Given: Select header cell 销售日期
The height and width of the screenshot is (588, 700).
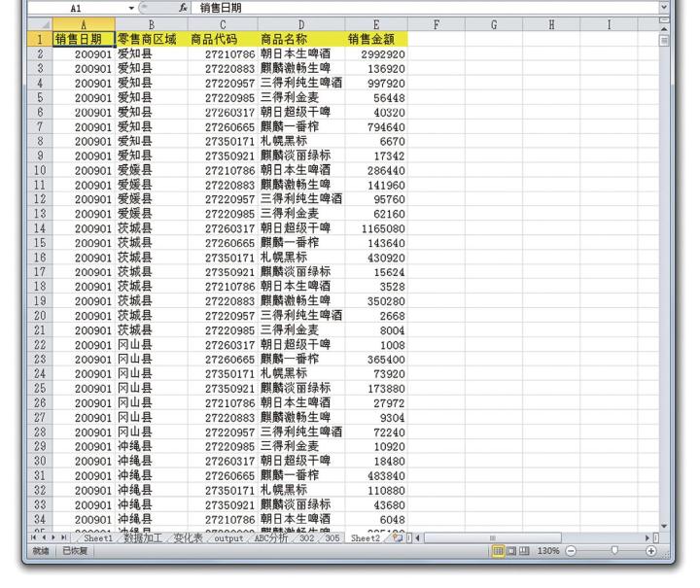Looking at the screenshot, I should [84, 39].
